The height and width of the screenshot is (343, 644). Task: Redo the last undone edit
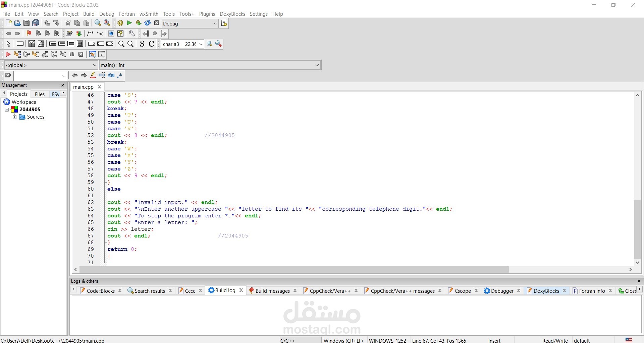point(56,23)
